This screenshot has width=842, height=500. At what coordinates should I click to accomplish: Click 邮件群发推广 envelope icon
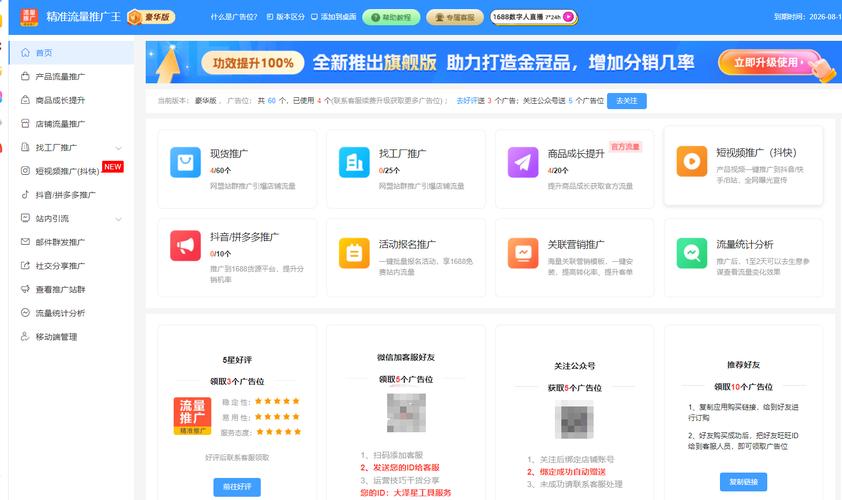pyautogui.click(x=25, y=242)
